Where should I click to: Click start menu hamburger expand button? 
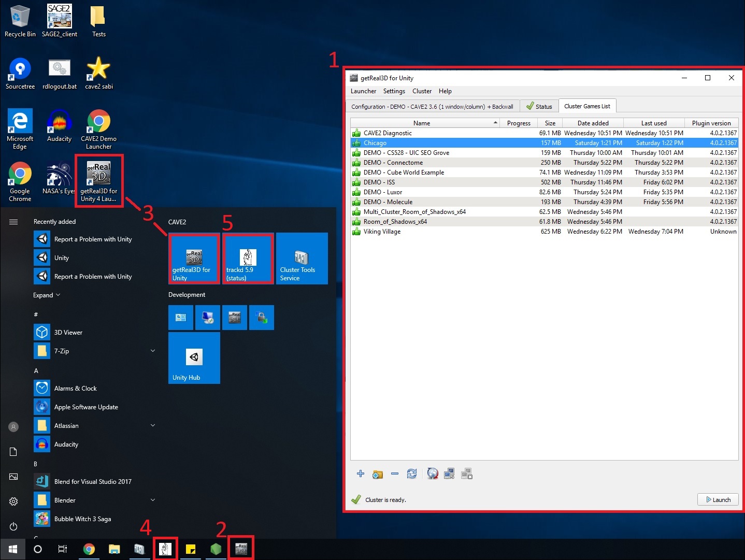pyautogui.click(x=13, y=222)
